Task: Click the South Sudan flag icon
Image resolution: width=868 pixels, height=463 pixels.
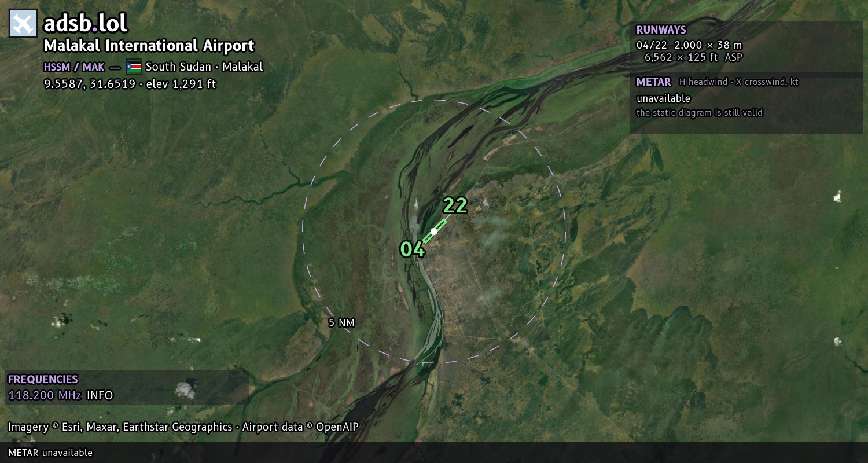Action: pos(134,67)
